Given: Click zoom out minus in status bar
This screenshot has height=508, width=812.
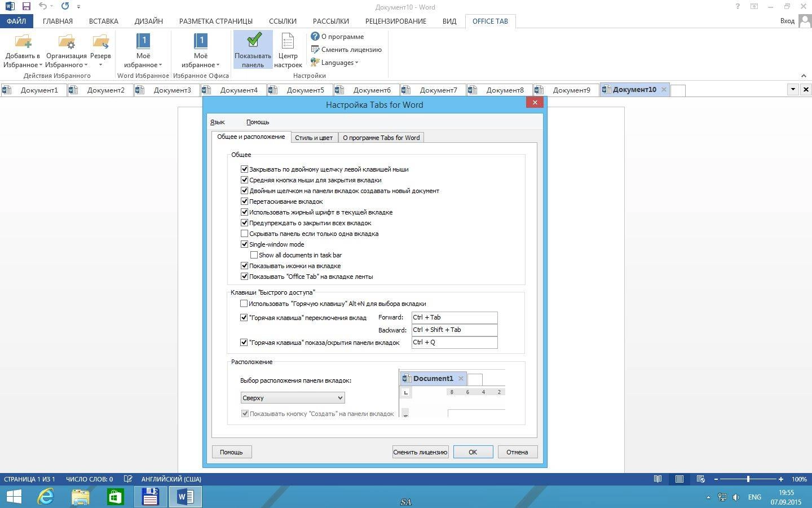Looking at the screenshot, I should point(716,479).
